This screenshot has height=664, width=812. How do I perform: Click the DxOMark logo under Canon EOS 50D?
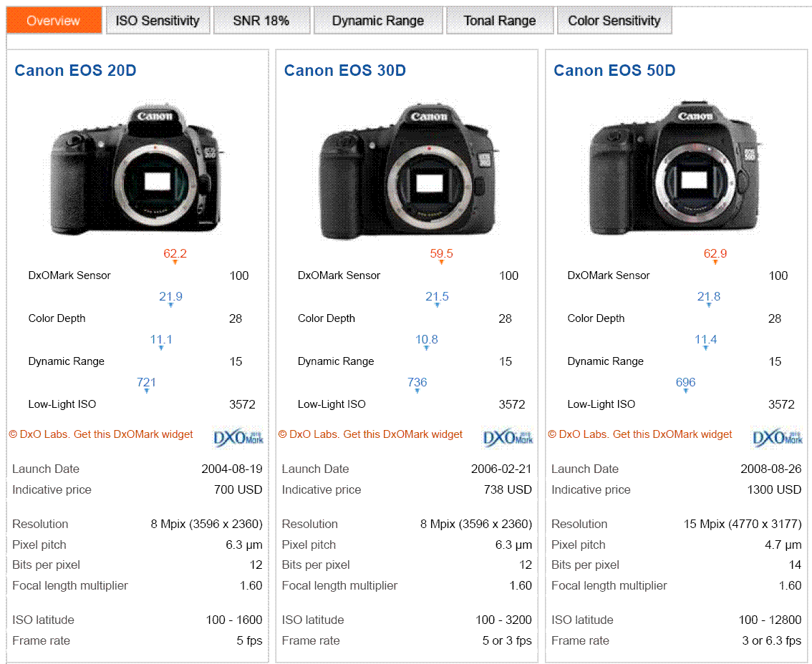coord(778,436)
